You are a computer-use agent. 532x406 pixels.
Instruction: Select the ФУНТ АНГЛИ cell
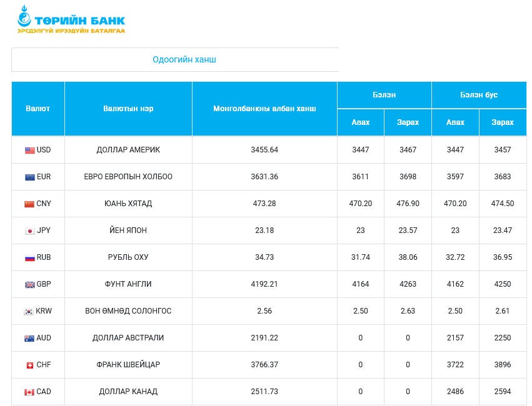(128, 284)
